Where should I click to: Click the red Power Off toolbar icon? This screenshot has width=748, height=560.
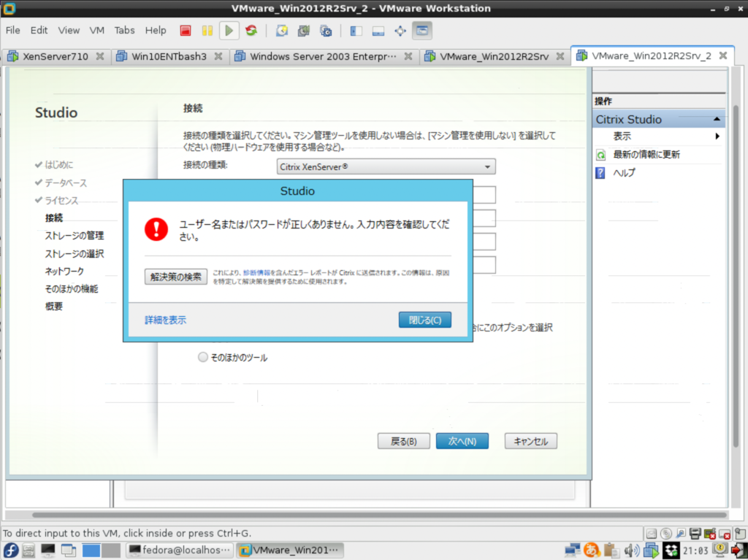point(185,31)
